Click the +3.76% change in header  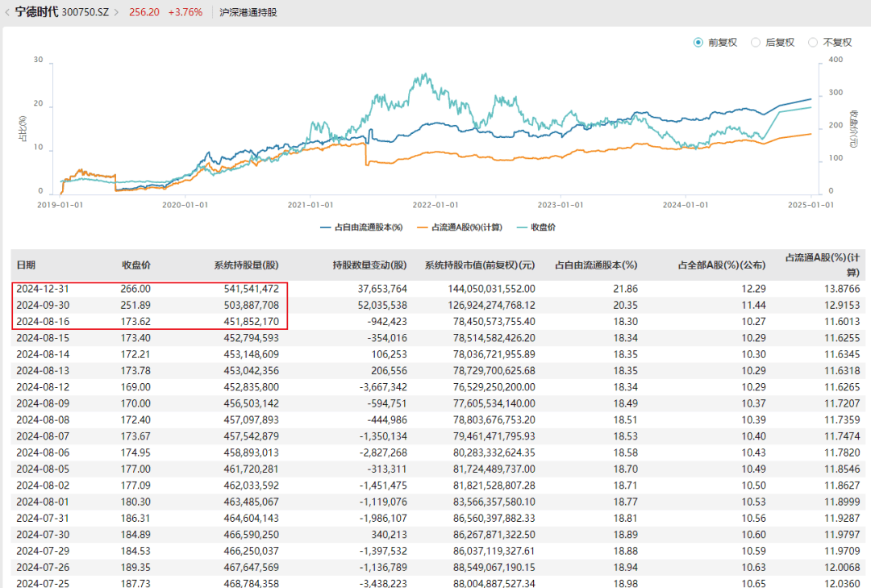click(x=185, y=12)
